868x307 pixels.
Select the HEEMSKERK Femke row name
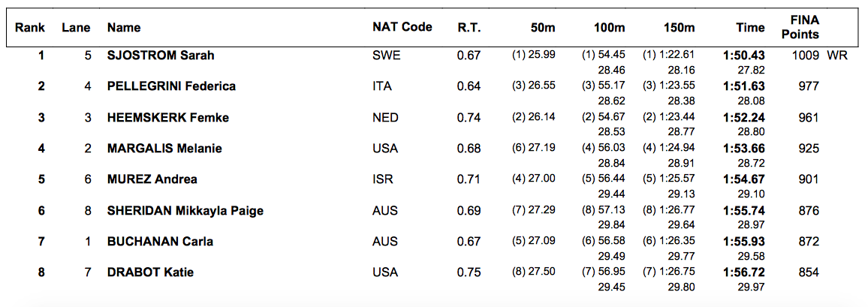pos(168,117)
